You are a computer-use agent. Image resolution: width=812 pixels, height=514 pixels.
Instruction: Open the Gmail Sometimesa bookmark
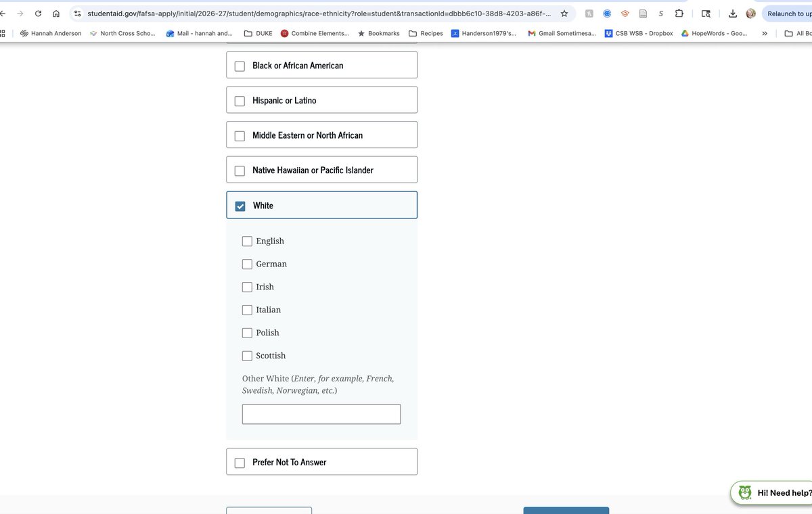click(562, 33)
